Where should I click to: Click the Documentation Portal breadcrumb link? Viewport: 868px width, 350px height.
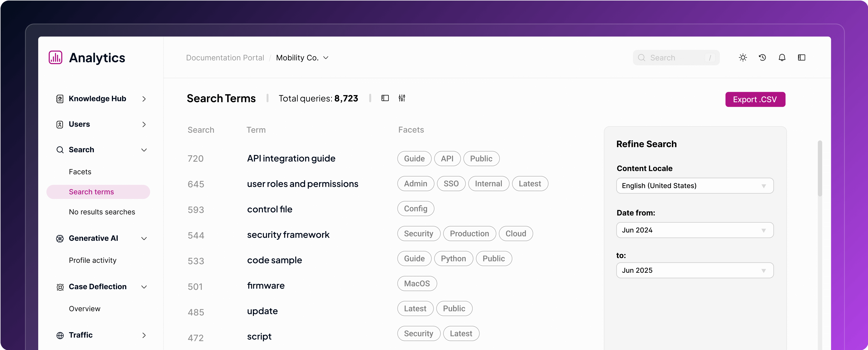click(225, 58)
